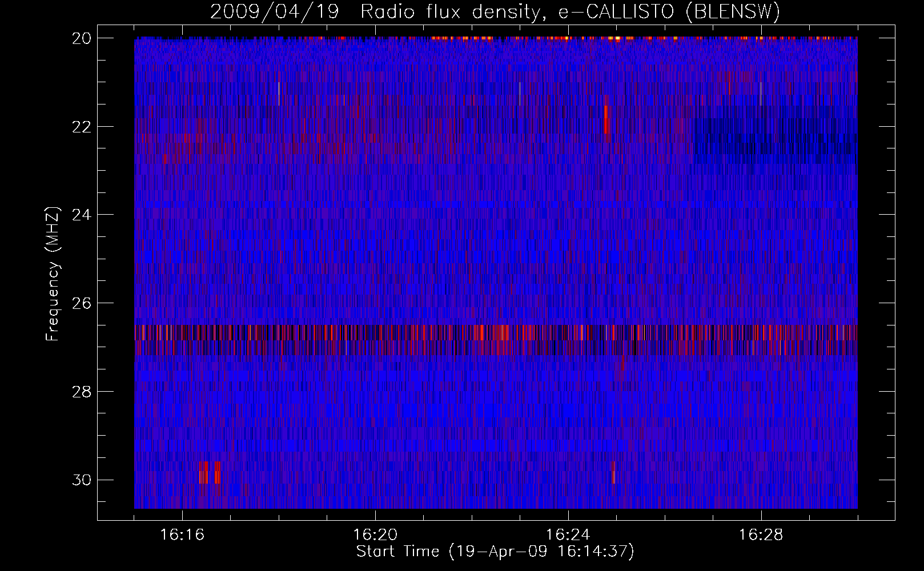The image size is (924, 571).
Task: Select the y-axis label 'Frequency (MHZ)'
Action: click(x=52, y=274)
